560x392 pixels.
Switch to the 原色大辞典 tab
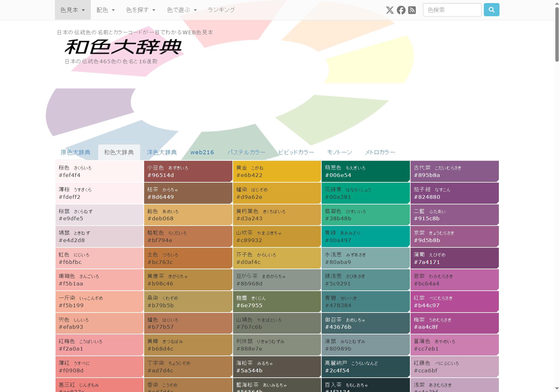pyautogui.click(x=75, y=152)
